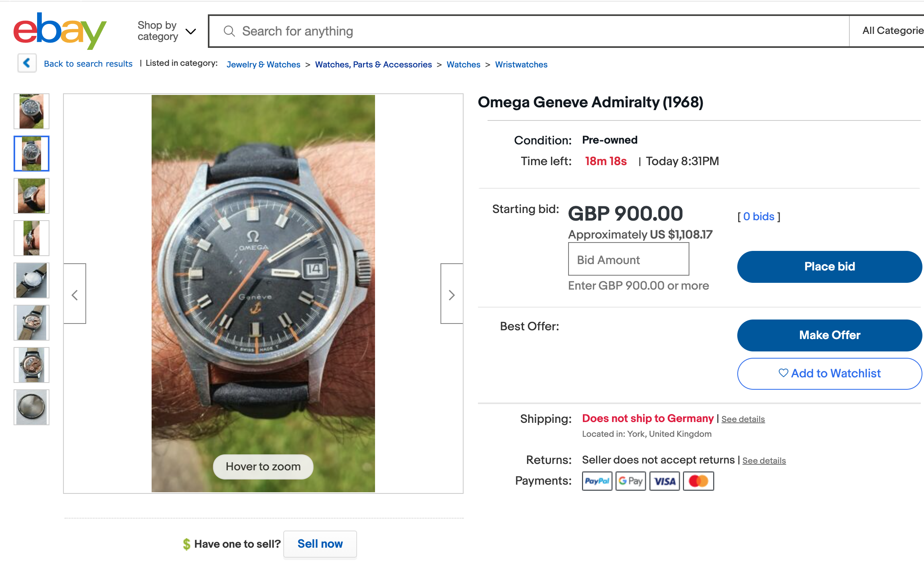The width and height of the screenshot is (924, 580).
Task: Focus the Bid Amount field
Action: pos(628,260)
